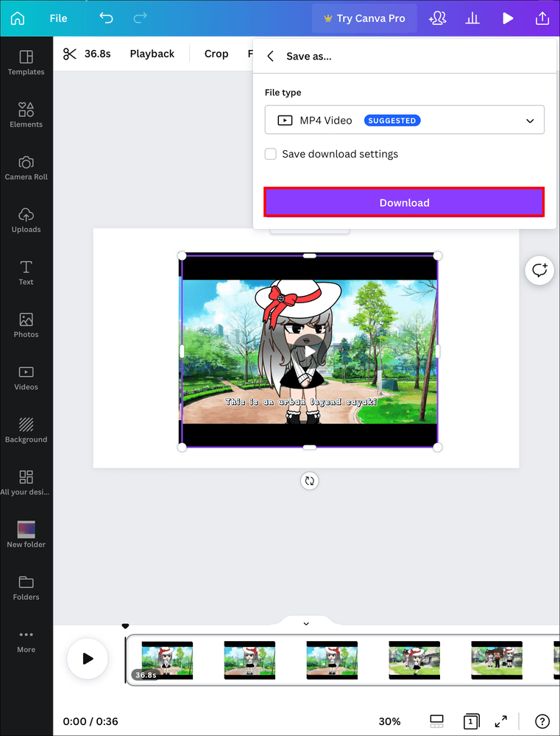Open the Playback options
Image resolution: width=560 pixels, height=736 pixels.
coord(152,54)
